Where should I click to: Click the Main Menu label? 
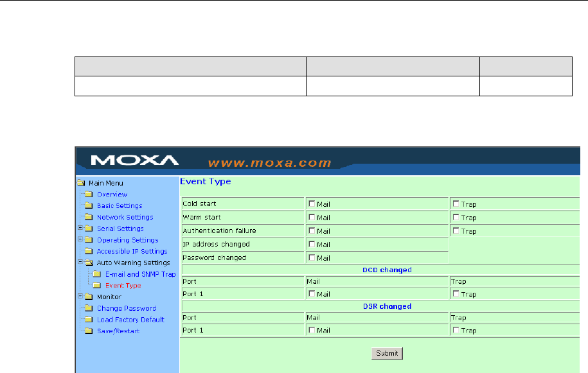106,183
